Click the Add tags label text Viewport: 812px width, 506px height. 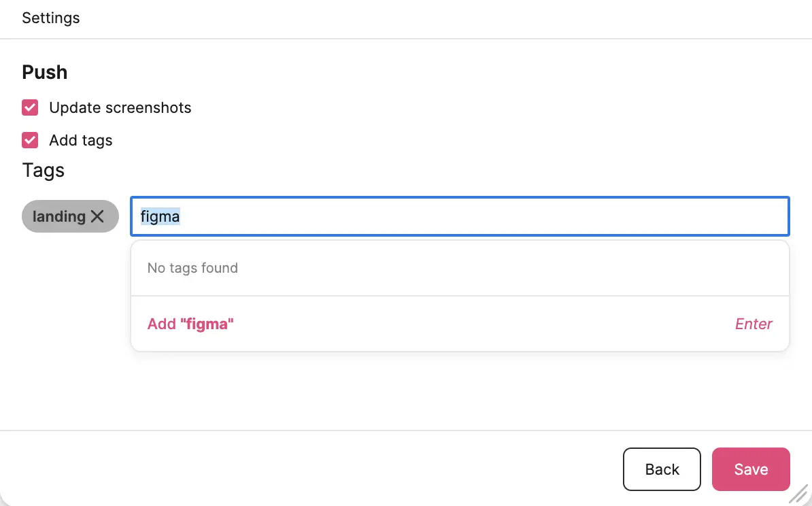click(80, 140)
